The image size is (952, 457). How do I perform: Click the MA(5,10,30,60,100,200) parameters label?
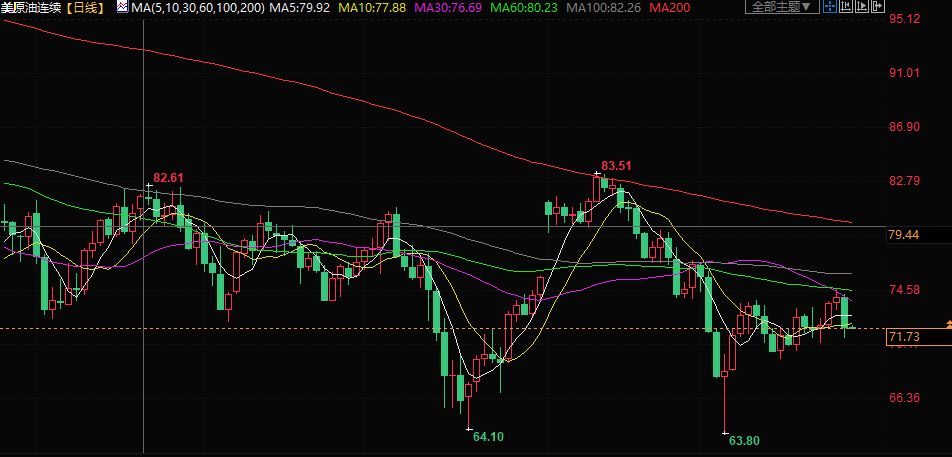pyautogui.click(x=198, y=8)
